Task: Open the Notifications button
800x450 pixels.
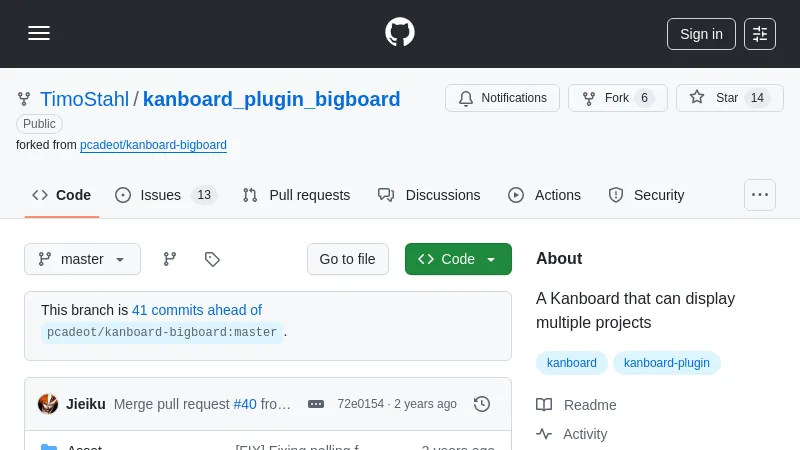Action: [503, 98]
